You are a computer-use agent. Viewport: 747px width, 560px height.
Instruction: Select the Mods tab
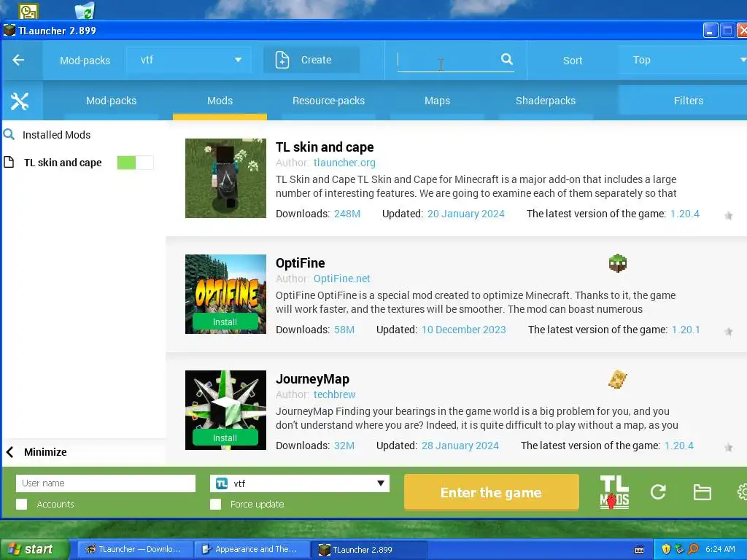220,101
